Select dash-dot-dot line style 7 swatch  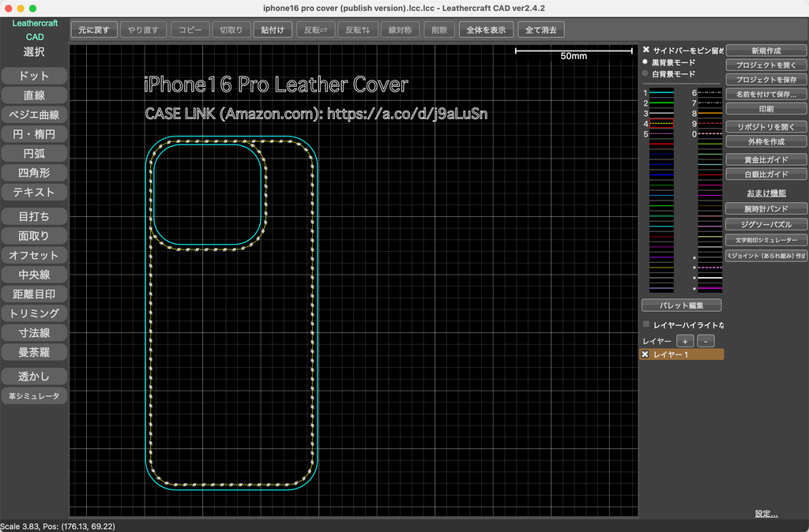[x=710, y=103]
